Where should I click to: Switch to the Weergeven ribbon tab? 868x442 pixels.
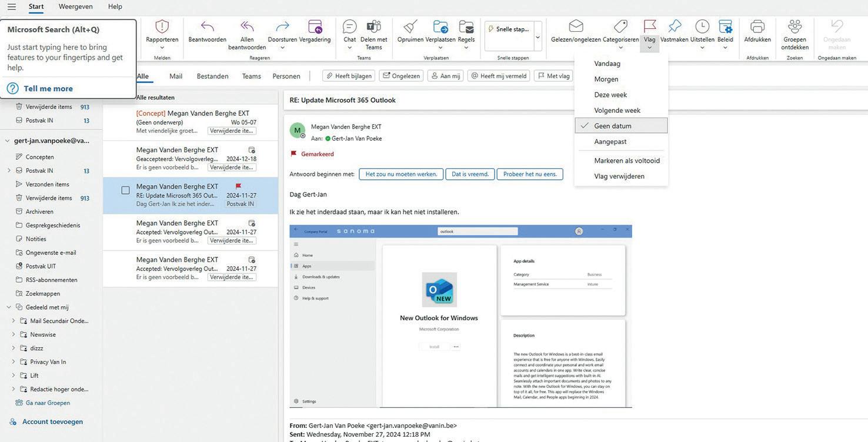click(75, 6)
